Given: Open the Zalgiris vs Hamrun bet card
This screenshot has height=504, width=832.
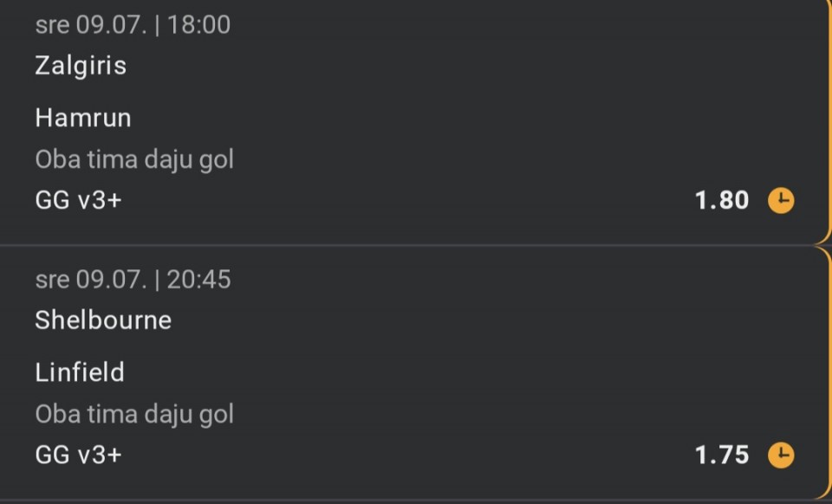Looking at the screenshot, I should pos(414,121).
